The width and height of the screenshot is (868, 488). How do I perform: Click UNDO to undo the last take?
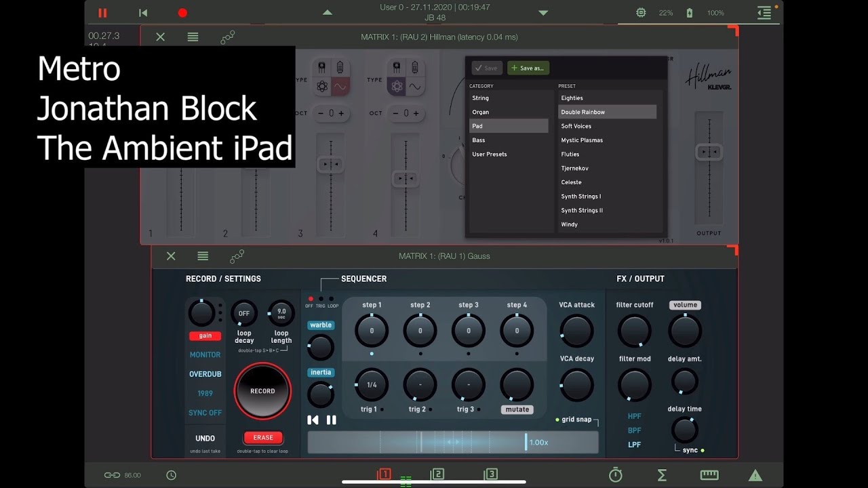tap(205, 439)
